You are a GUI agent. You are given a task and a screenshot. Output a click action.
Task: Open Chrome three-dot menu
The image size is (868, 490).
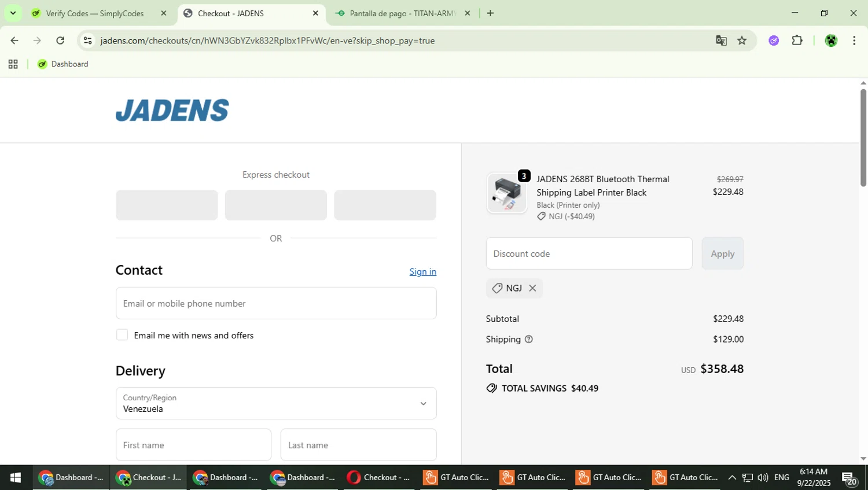[x=854, y=40]
